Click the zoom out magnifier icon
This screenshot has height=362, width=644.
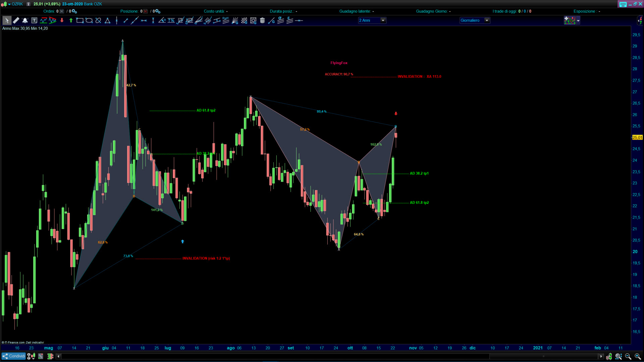pyautogui.click(x=628, y=356)
